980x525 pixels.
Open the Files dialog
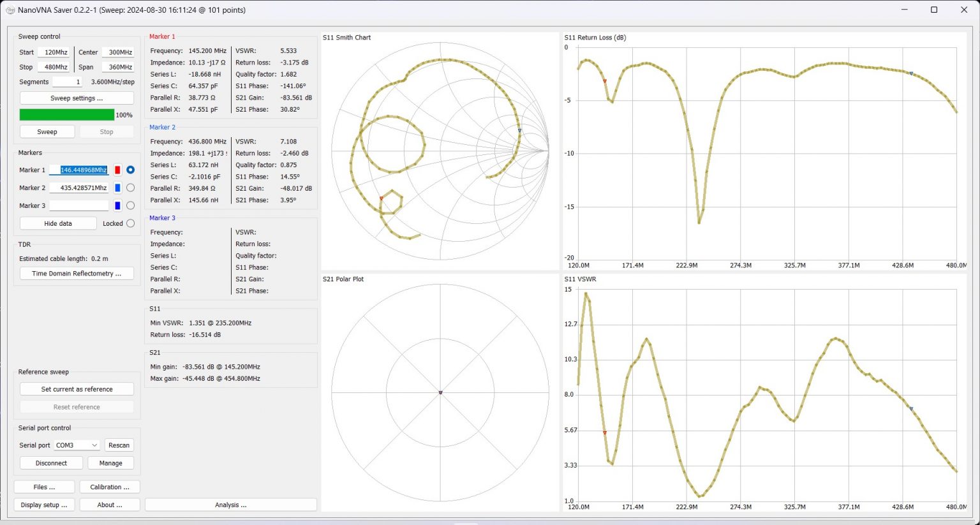pos(44,487)
